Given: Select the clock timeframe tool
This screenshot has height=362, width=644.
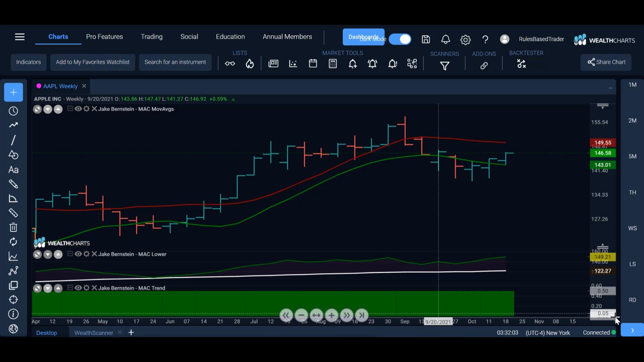Looking at the screenshot, I should coord(13,111).
